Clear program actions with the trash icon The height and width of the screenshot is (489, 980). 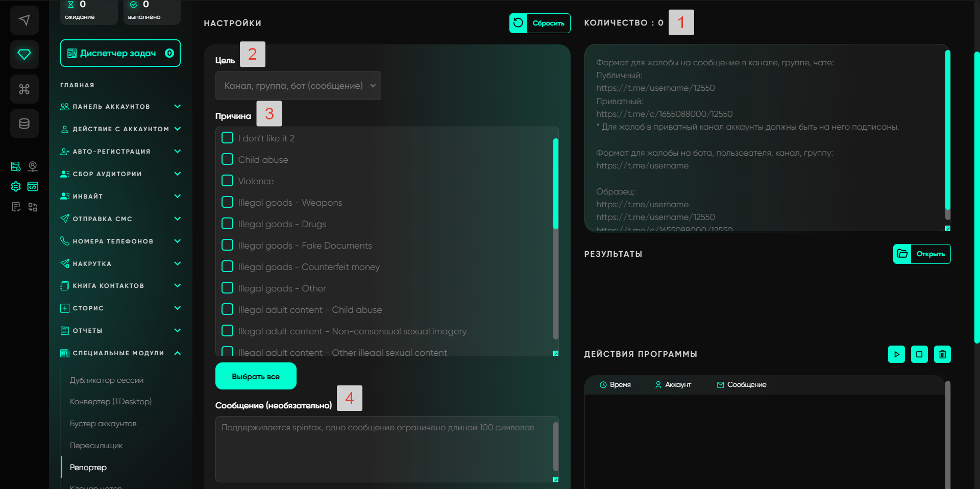(942, 354)
